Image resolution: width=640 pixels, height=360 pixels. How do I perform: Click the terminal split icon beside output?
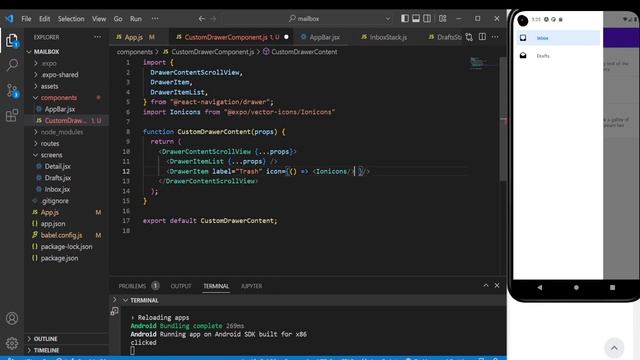[x=114, y=311]
